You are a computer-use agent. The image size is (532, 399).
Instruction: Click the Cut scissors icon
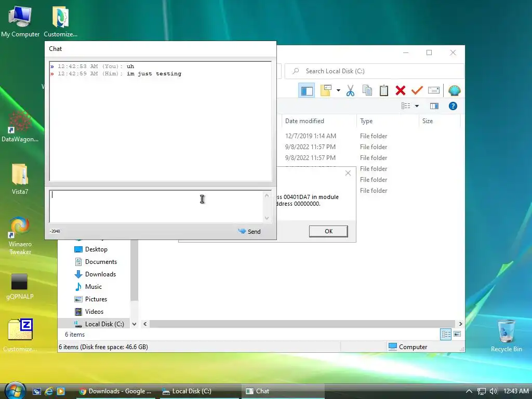[350, 90]
